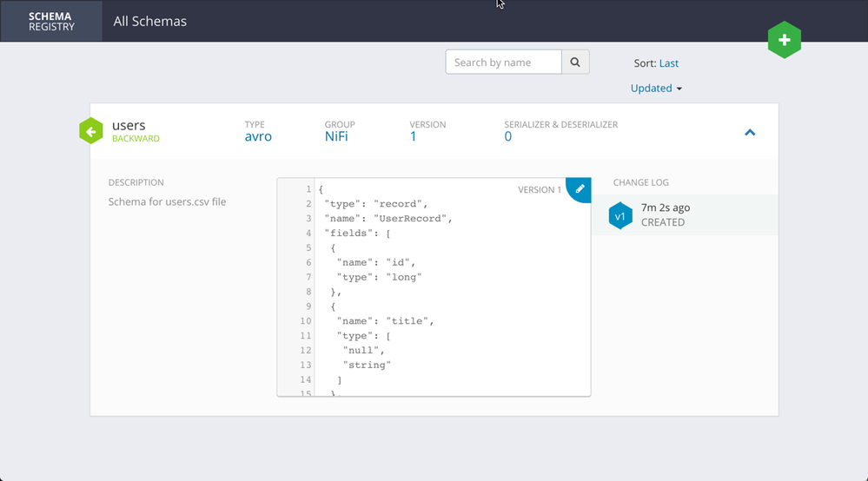
Task: Click code line '"string"'
Action: [367, 365]
